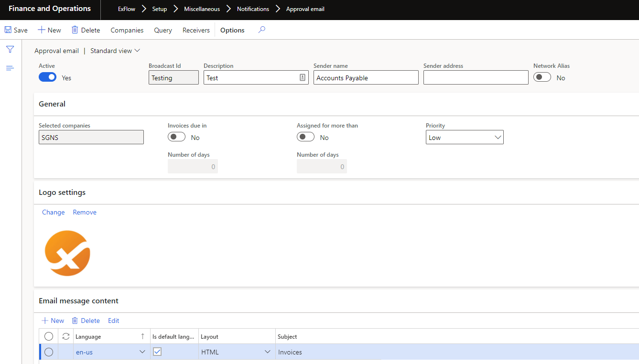The height and width of the screenshot is (364, 639).
Task: Select the en-us row radio circle
Action: 48,352
